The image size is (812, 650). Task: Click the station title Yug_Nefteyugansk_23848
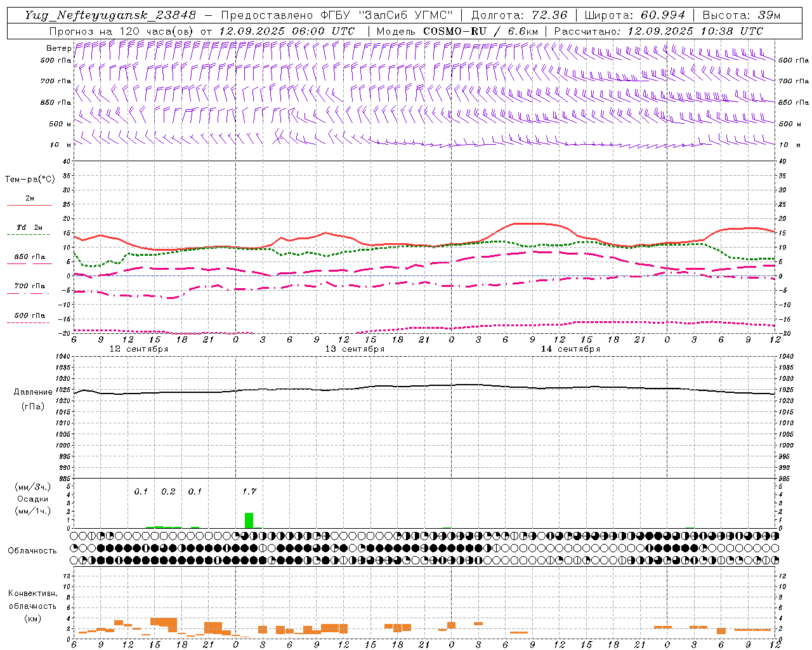(x=110, y=15)
